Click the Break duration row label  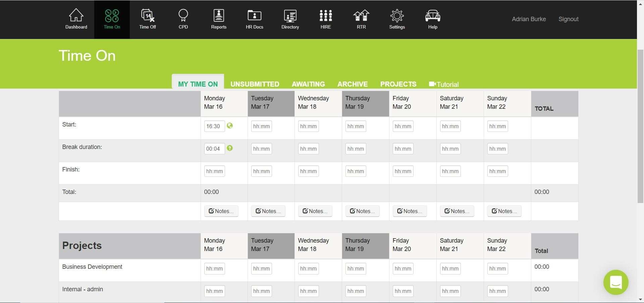[x=82, y=147]
